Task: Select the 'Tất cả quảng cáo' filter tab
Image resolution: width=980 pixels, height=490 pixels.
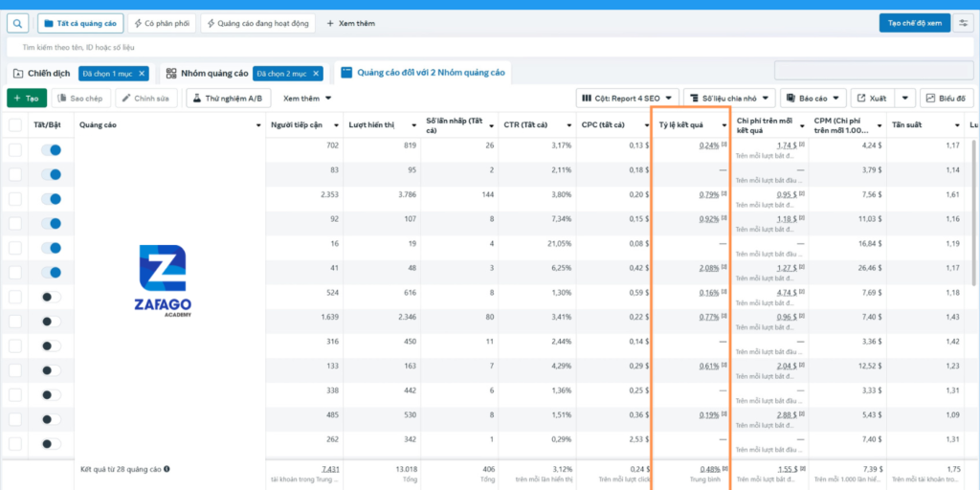Action: pyautogui.click(x=80, y=24)
